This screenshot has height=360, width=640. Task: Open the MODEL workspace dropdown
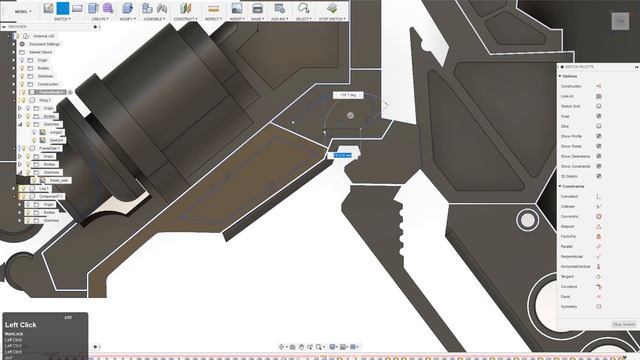[22, 11]
